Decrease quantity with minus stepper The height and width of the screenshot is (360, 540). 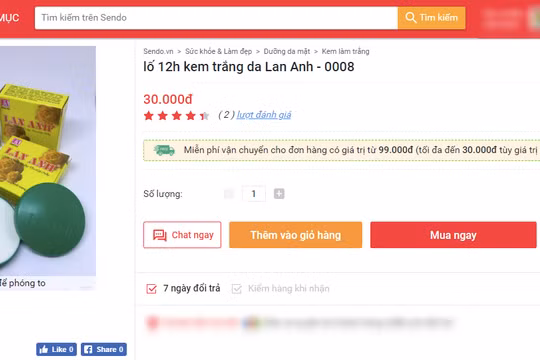click(x=229, y=194)
